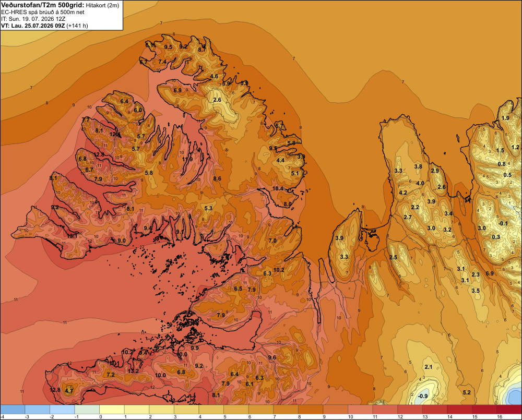The height and width of the screenshot is (420, 522).
Task: Select the 5.1 temperature value on east coast
Action: click(295, 173)
